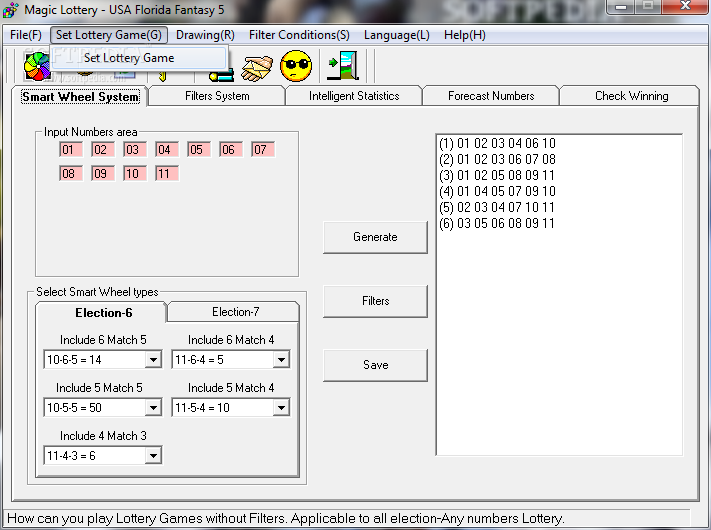Switch to the Election-7 tab
Image resolution: width=711 pixels, height=530 pixels.
point(235,312)
